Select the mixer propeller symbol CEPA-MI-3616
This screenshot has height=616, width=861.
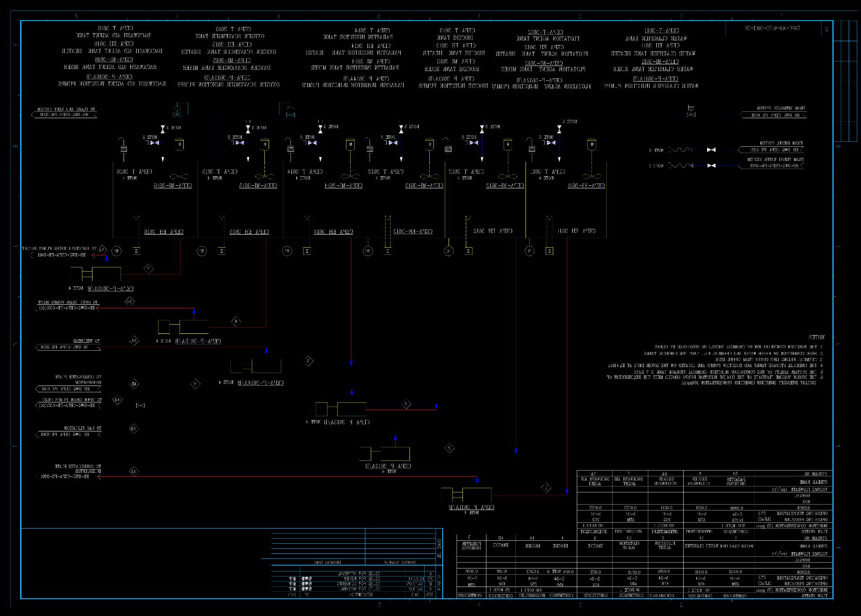(x=179, y=177)
